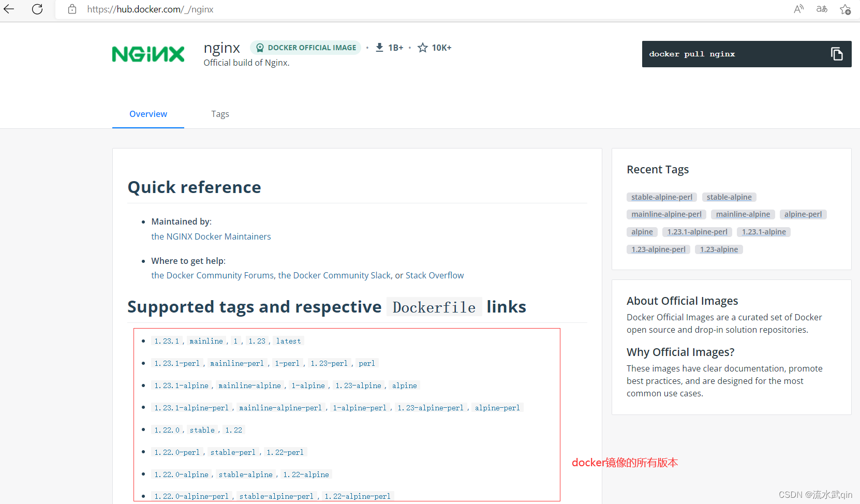860x504 pixels.
Task: Add page to favorites star icon
Action: pos(845,9)
